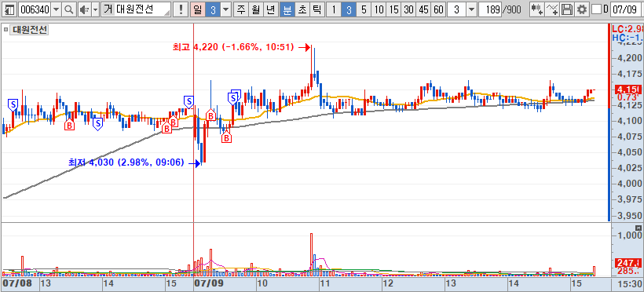
Task: Switch to the 초 (second) chart period
Action: pyautogui.click(x=302, y=9)
